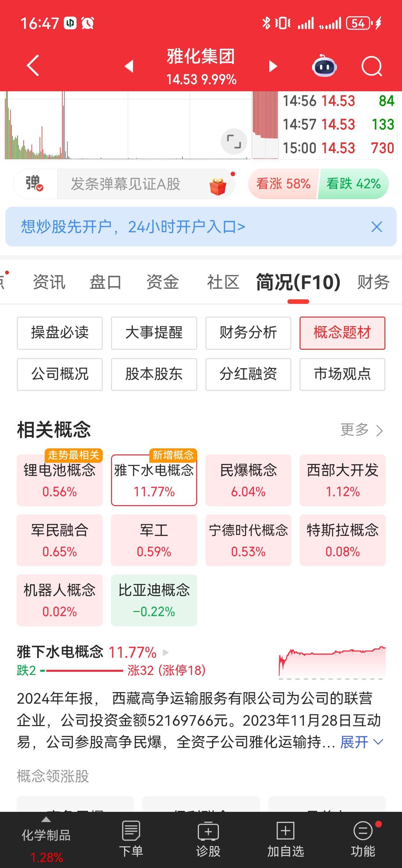Vote 看跌 bearish 42%
Image resolution: width=402 pixels, height=868 pixels.
tap(353, 184)
